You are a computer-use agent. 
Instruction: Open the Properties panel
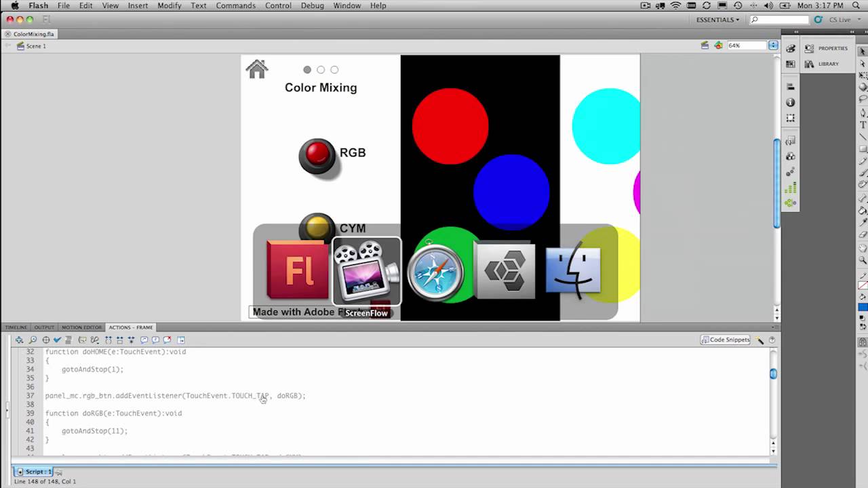pos(826,48)
